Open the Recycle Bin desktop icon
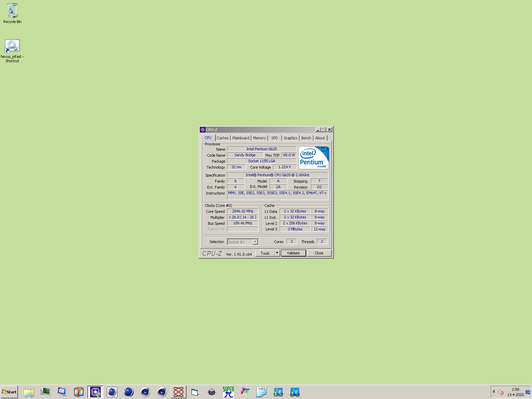This screenshot has height=399, width=532. [x=12, y=13]
